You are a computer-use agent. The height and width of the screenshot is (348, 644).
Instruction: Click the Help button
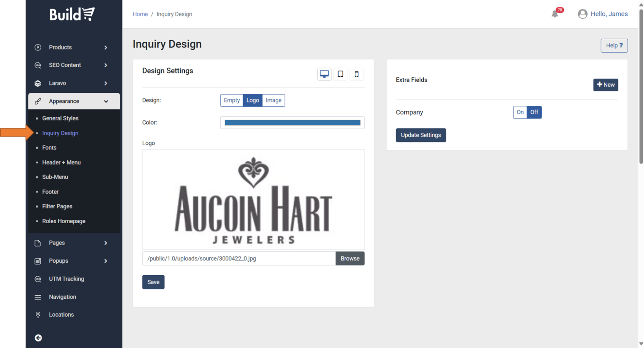(x=614, y=45)
